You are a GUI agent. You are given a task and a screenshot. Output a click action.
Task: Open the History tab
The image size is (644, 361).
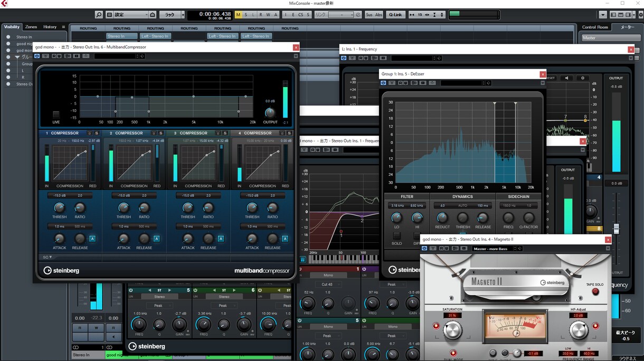50,27
